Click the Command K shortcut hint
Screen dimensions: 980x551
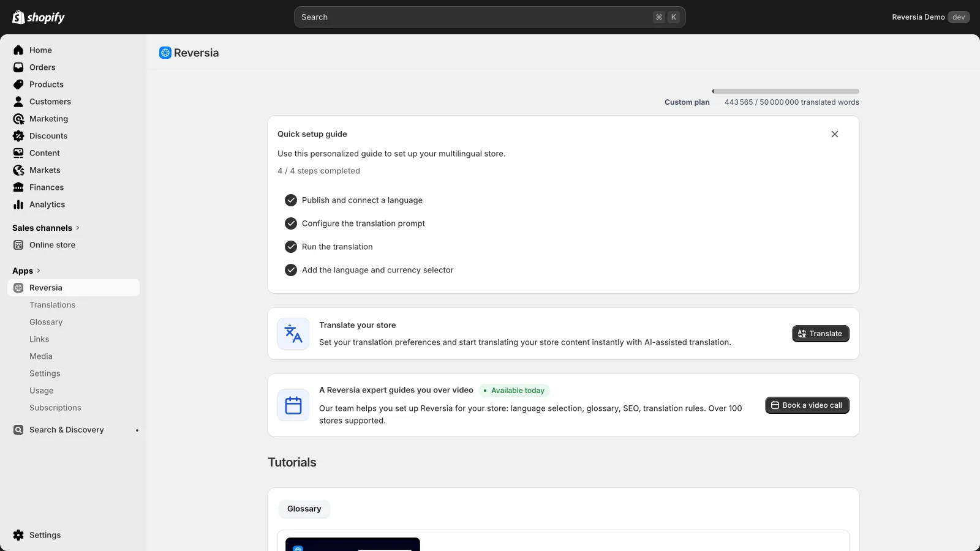pyautogui.click(x=666, y=17)
